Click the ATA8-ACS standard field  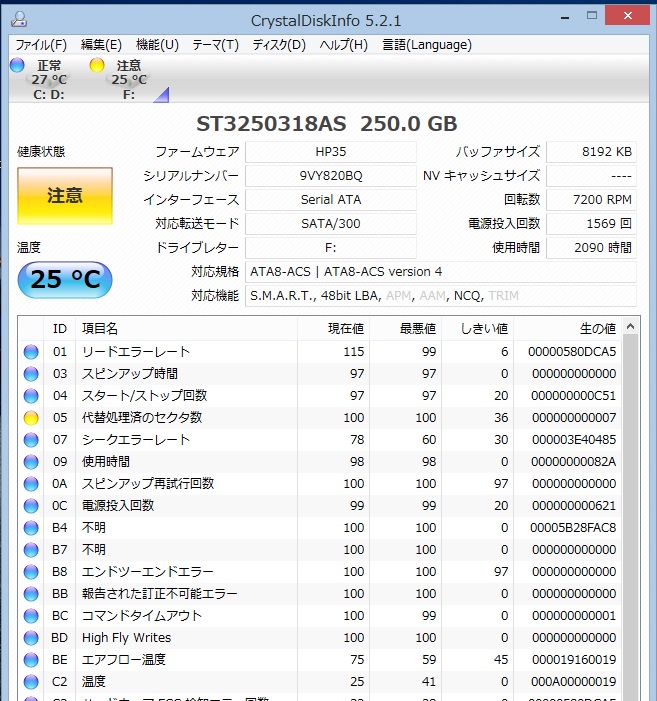tap(441, 272)
